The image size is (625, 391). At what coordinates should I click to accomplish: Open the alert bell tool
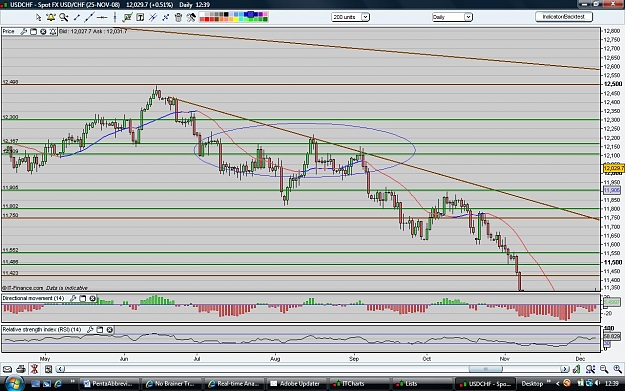coord(51,17)
